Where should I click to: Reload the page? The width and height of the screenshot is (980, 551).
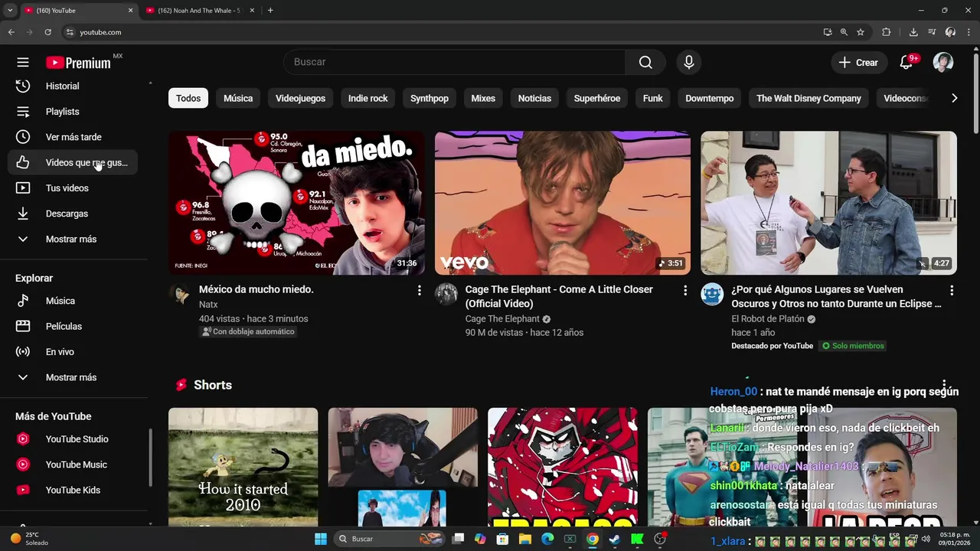pos(47,32)
